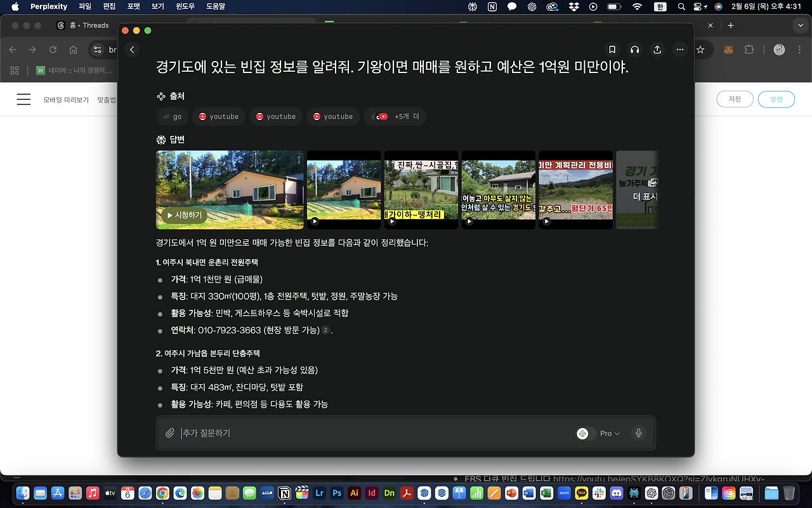The image size is (812, 508).
Task: Go back with the back arrow icon
Action: point(132,48)
